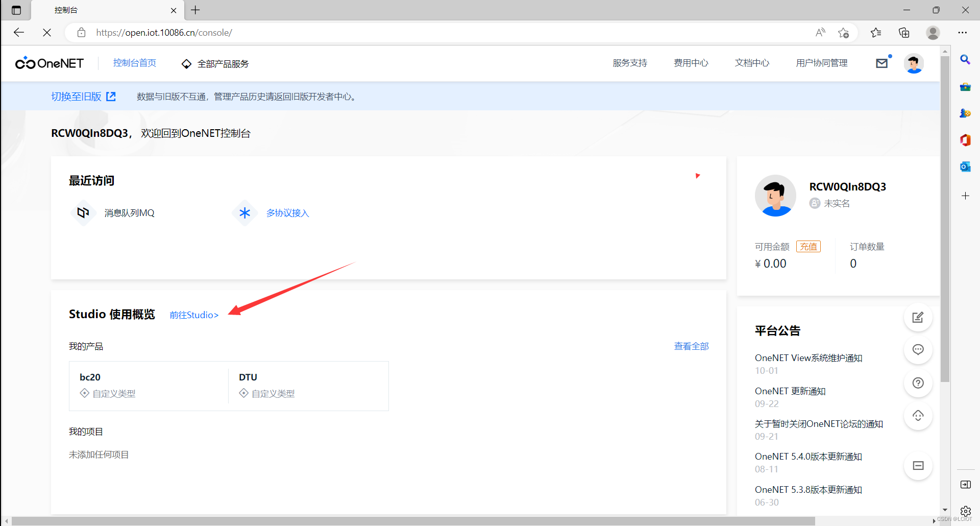Add this page to favorites
The image size is (980, 526).
(x=843, y=33)
